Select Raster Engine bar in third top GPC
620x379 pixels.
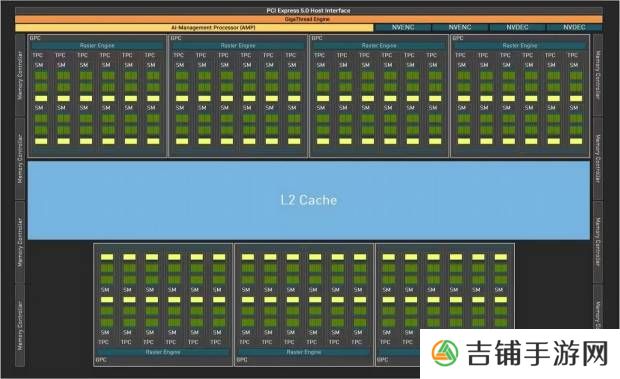[x=379, y=45]
